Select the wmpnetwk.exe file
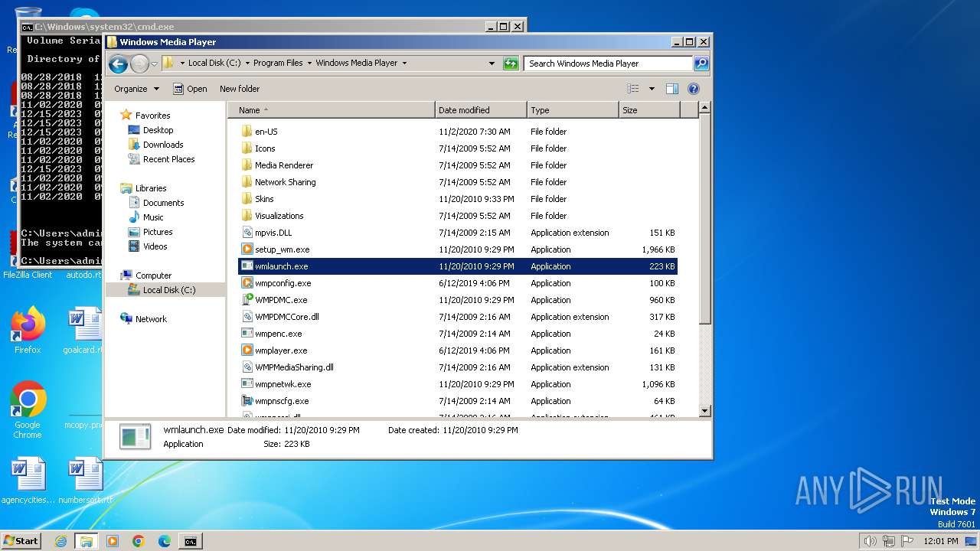The image size is (980, 551). coord(283,384)
